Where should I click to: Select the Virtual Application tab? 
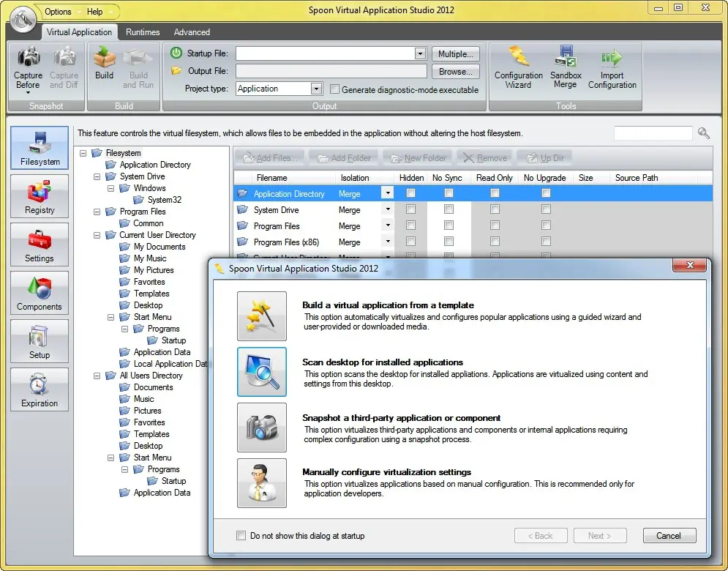(x=80, y=32)
